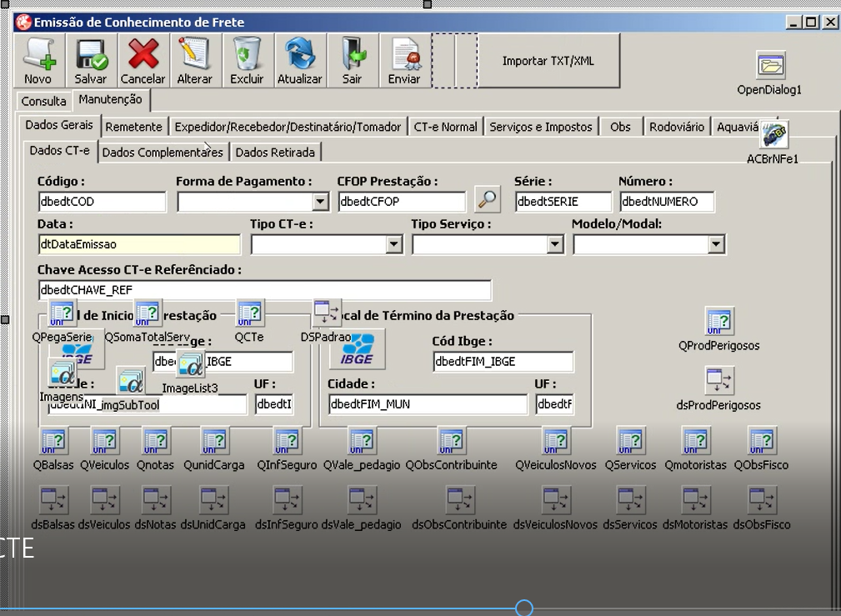Expand the Tipo CT-e combo box
This screenshot has width=841, height=616.
pos(393,245)
